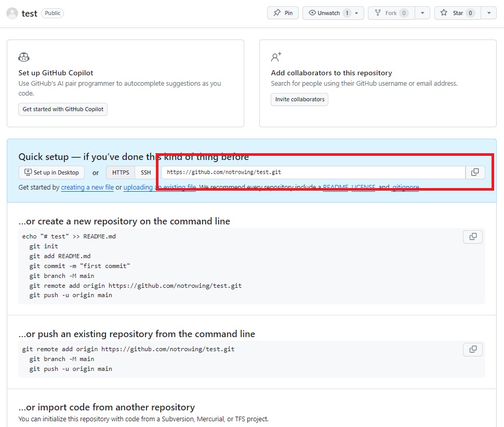
Task: Copy the create new repository commands
Action: pos(473,237)
